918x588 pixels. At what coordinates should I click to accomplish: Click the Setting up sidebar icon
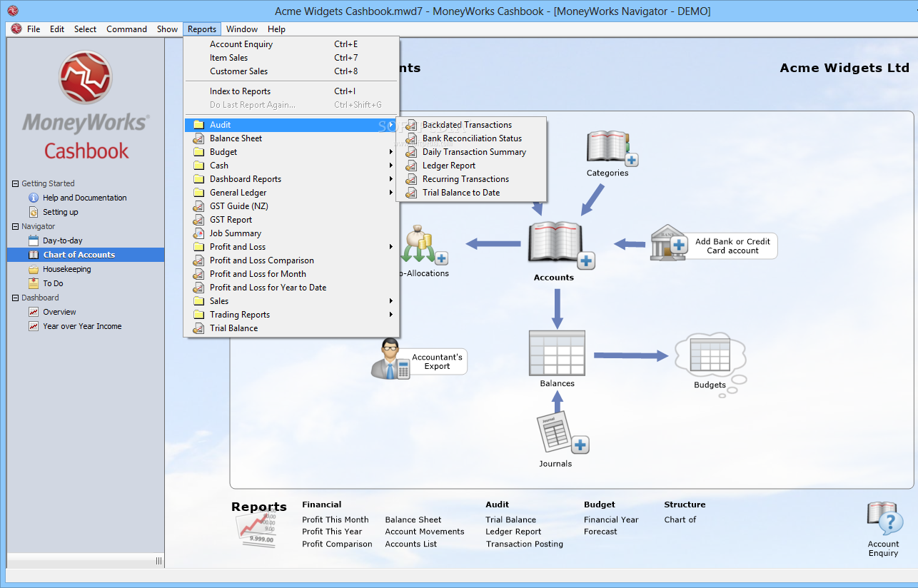click(34, 212)
